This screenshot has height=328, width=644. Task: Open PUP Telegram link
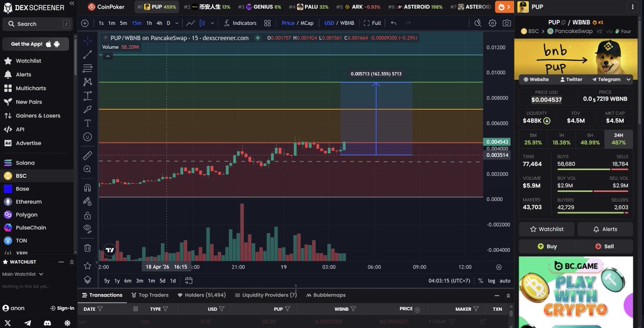pos(605,79)
